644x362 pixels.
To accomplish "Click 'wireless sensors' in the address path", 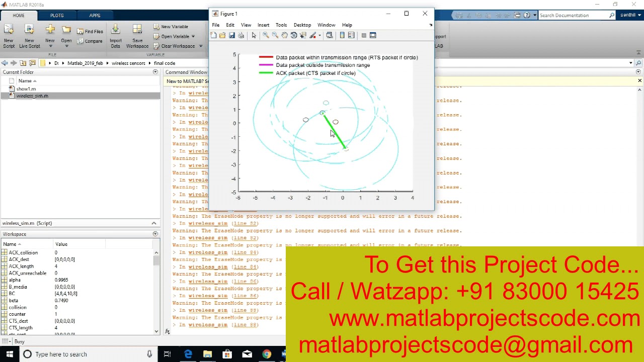I will [128, 63].
